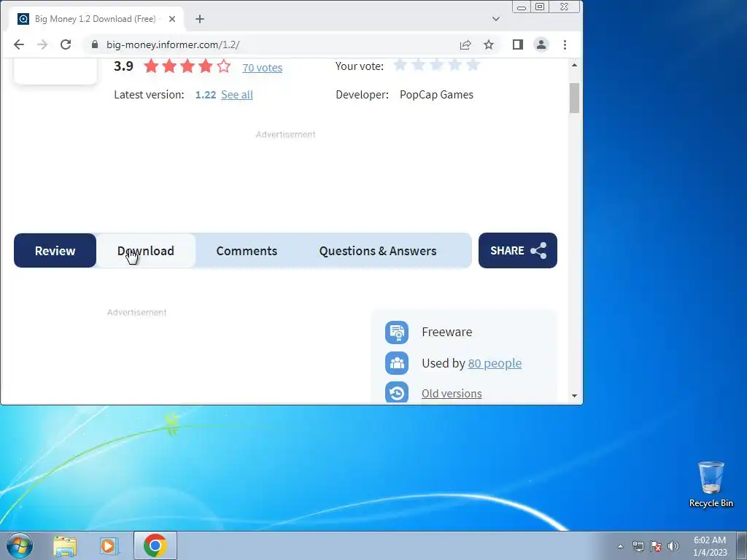Open the browser side panel
Screen dimensions: 747x560
click(518, 44)
